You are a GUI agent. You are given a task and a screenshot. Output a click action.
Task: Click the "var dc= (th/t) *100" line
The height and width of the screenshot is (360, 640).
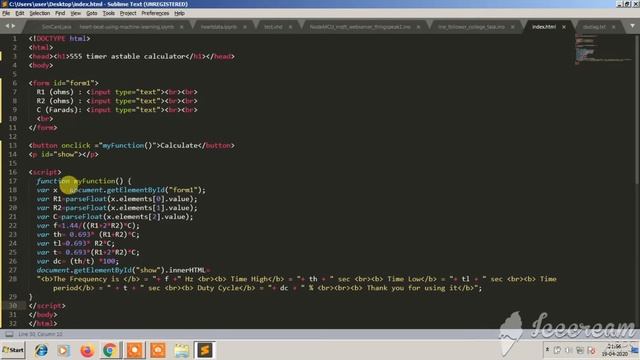pos(78,261)
